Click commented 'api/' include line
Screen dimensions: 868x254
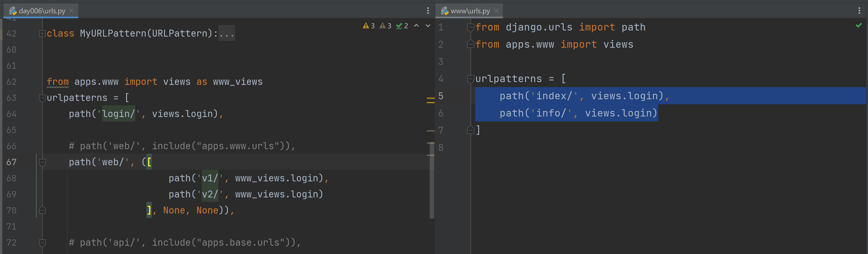[x=185, y=243]
